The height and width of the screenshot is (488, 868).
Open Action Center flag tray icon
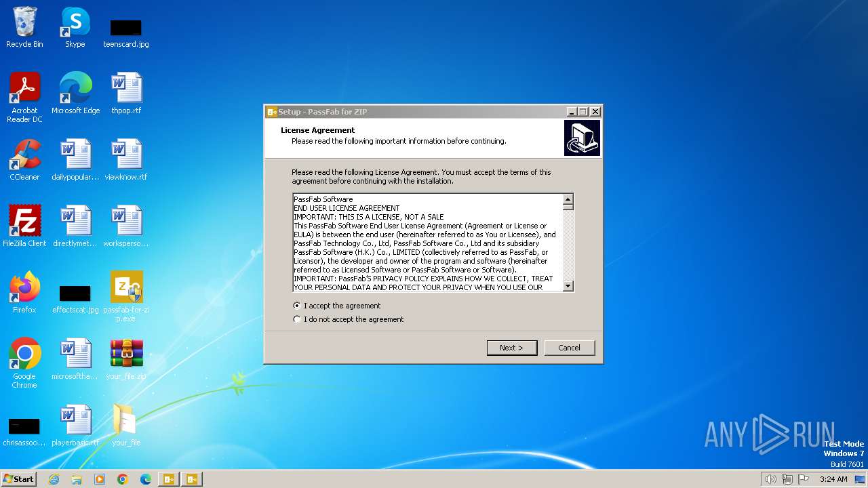804,479
